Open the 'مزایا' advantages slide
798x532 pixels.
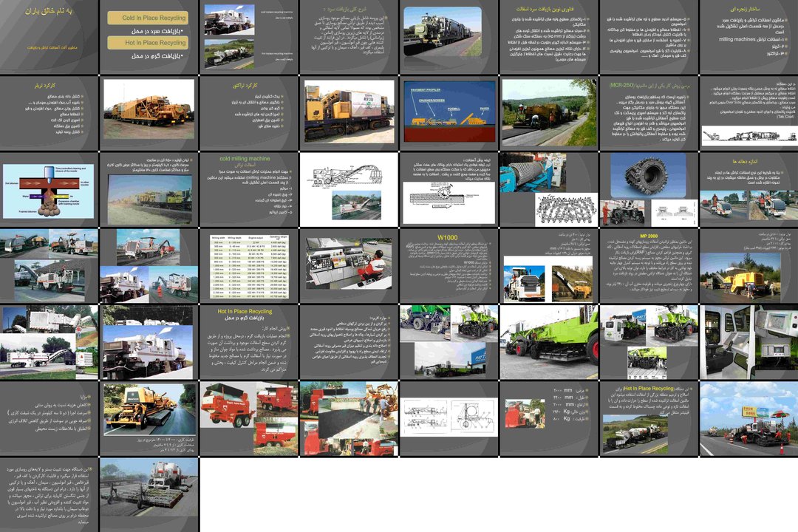49,418
